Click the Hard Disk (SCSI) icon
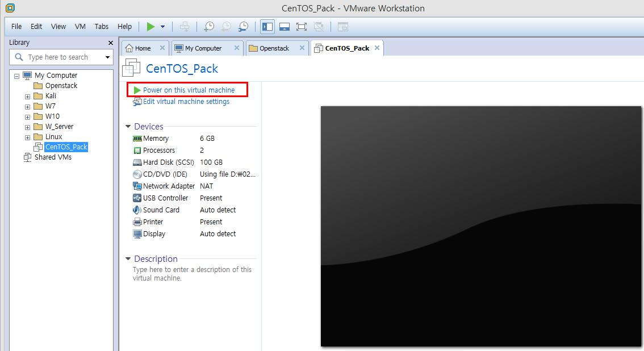 pyautogui.click(x=137, y=162)
